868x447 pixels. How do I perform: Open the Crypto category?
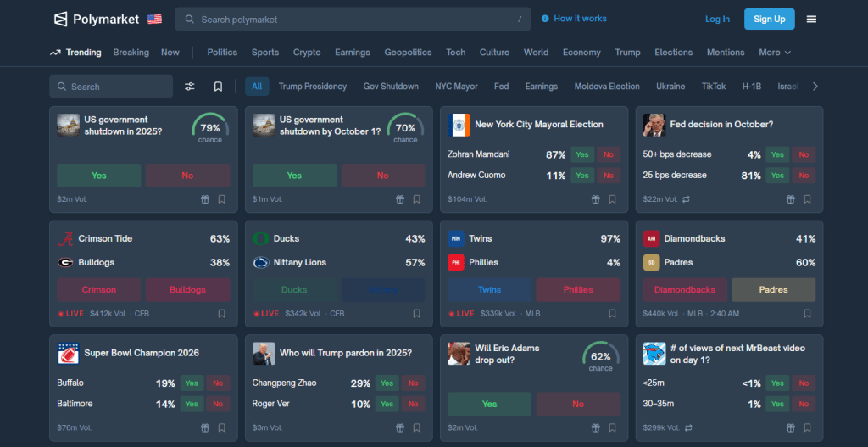(307, 53)
